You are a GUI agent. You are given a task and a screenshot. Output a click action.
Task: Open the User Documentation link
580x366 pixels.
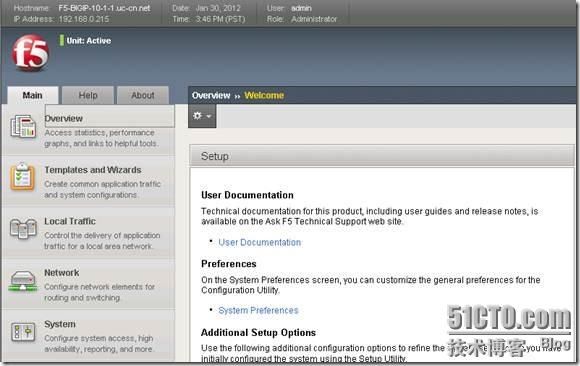click(260, 242)
